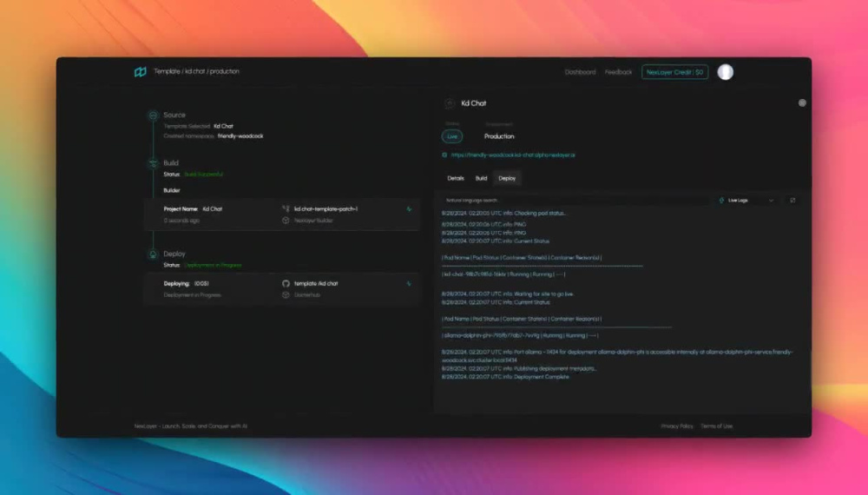Click the template /kd chat repository text
Screen dimensions: 868x495
(x=316, y=283)
